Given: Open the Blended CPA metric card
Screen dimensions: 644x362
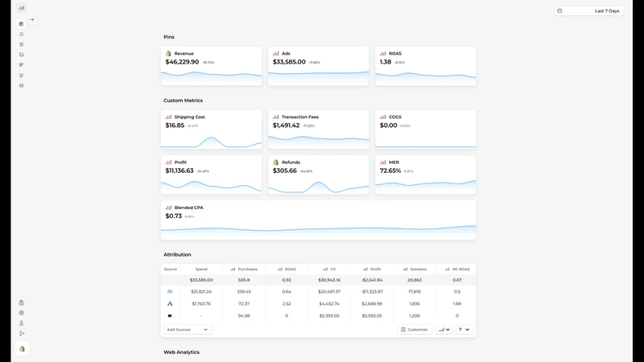Looking at the screenshot, I should (x=318, y=220).
